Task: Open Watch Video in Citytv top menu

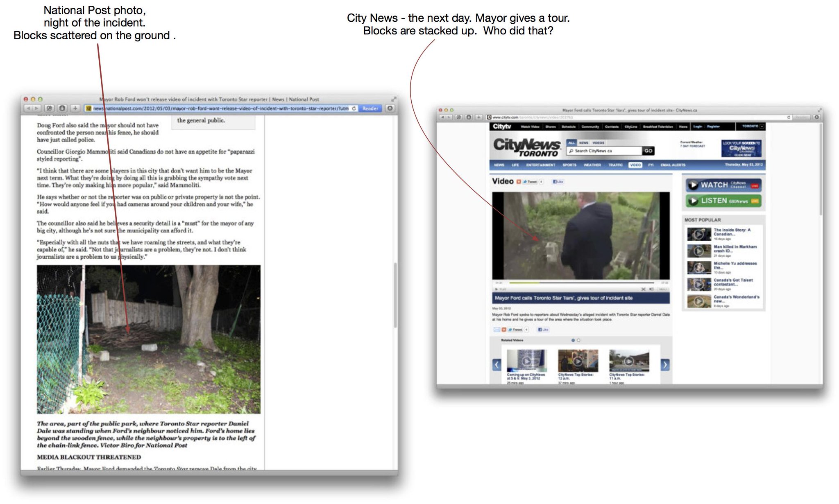Action: (530, 127)
